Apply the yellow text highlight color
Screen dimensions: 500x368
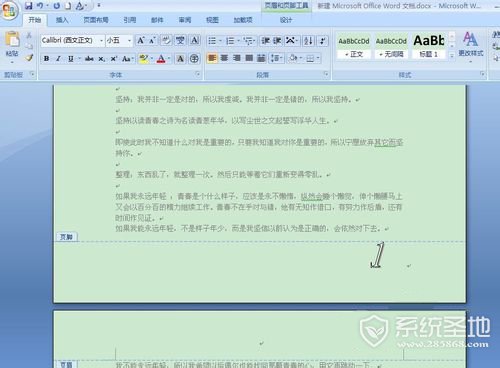pyautogui.click(x=144, y=59)
